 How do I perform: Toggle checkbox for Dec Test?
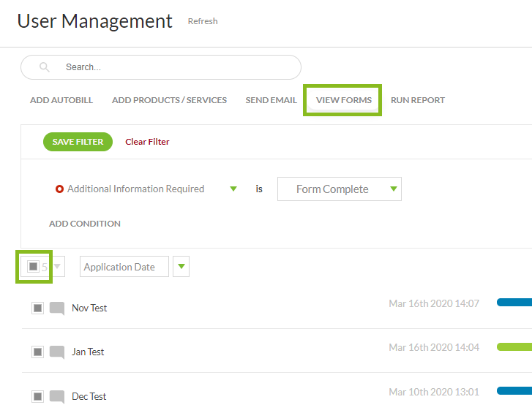click(x=37, y=397)
